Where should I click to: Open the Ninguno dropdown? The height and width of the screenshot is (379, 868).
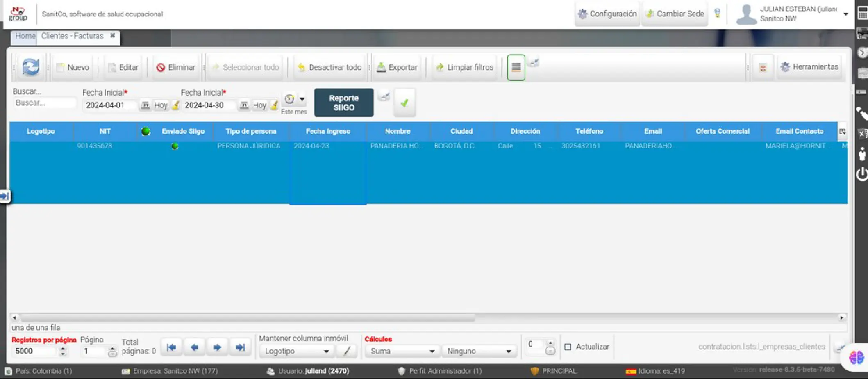478,351
